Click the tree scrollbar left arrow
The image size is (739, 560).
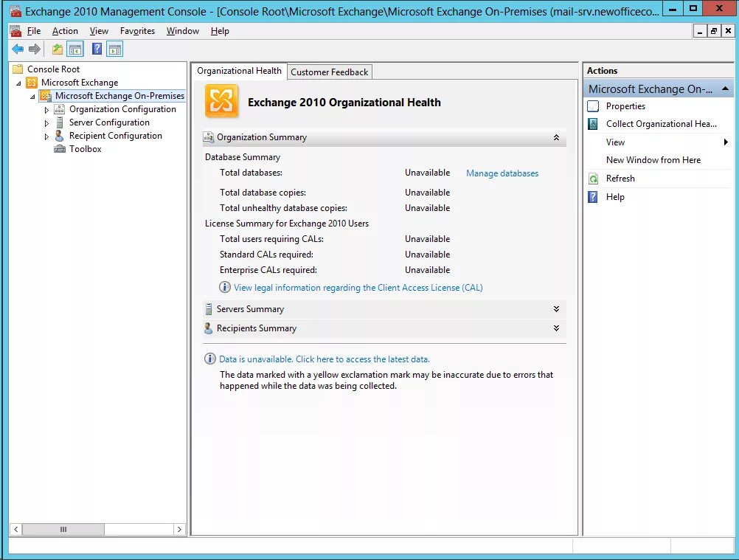pyautogui.click(x=16, y=529)
